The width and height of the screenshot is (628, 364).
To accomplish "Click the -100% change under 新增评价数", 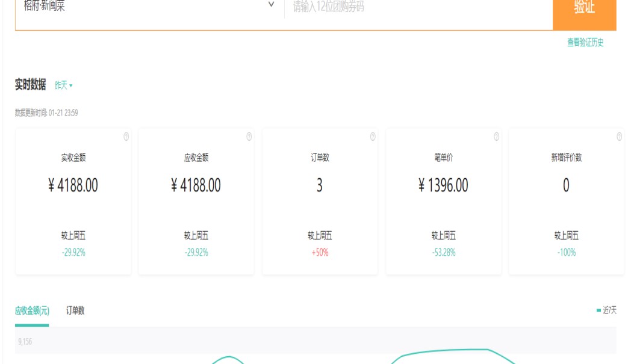I will (566, 253).
